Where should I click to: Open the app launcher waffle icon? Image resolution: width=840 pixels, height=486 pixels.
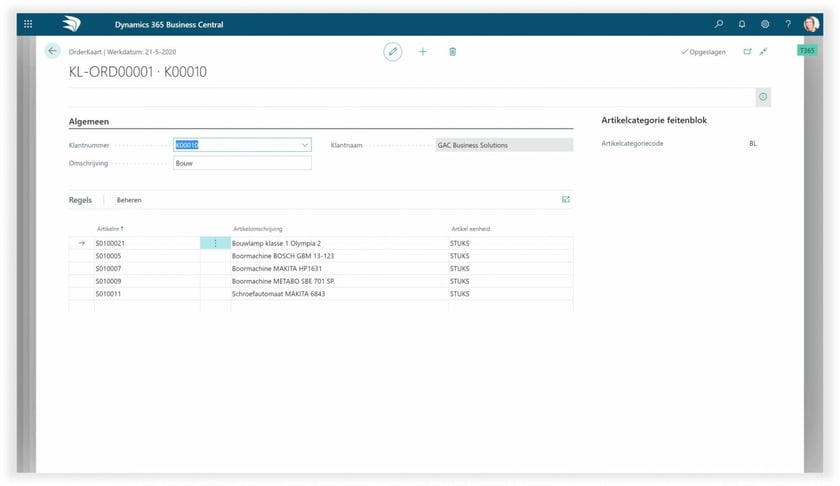coord(28,24)
